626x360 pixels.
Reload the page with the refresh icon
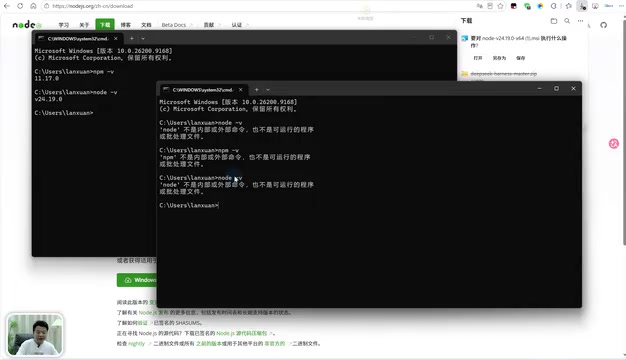(20, 6)
